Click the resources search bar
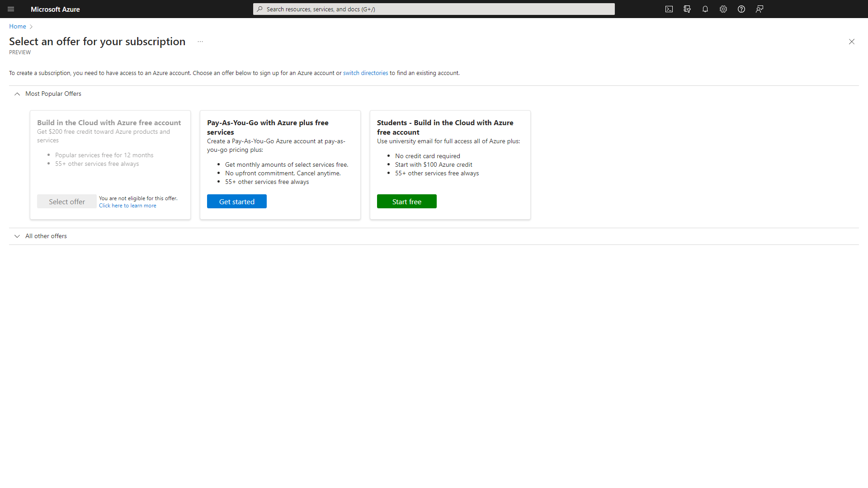 point(433,9)
